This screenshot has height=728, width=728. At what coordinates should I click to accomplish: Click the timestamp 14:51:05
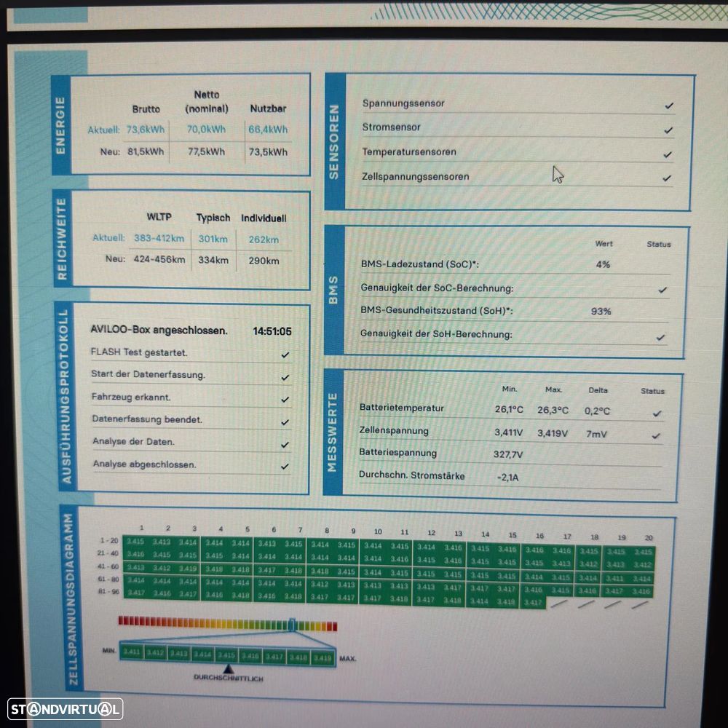[272, 331]
